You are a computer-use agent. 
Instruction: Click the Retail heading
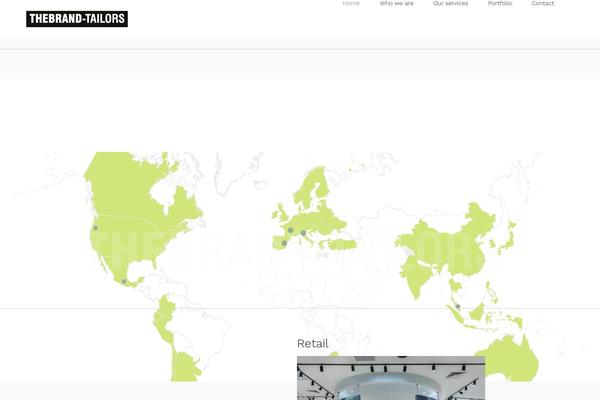pos(312,343)
